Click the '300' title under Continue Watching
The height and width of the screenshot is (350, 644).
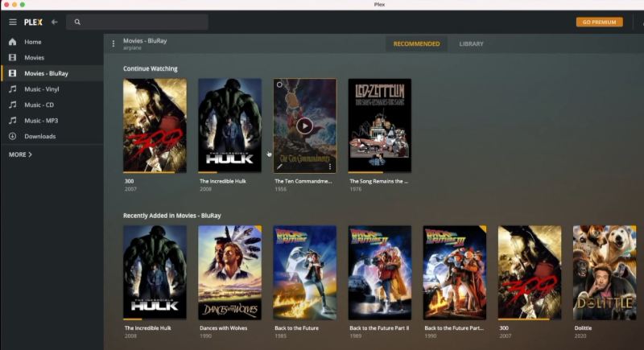(x=130, y=181)
